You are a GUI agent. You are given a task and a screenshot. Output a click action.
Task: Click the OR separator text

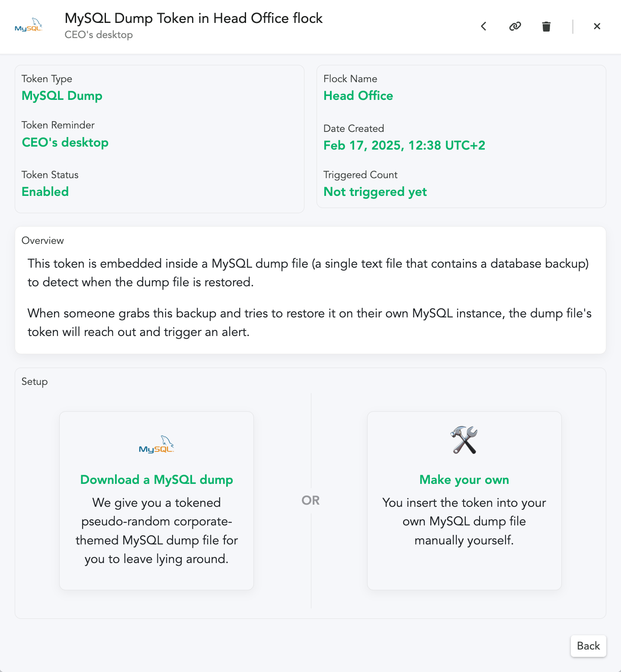pyautogui.click(x=310, y=500)
